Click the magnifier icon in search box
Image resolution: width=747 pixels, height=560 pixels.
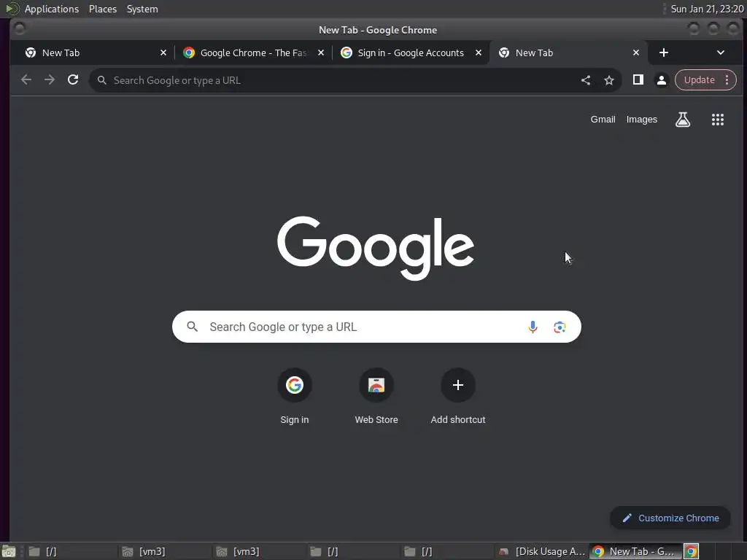[192, 327]
